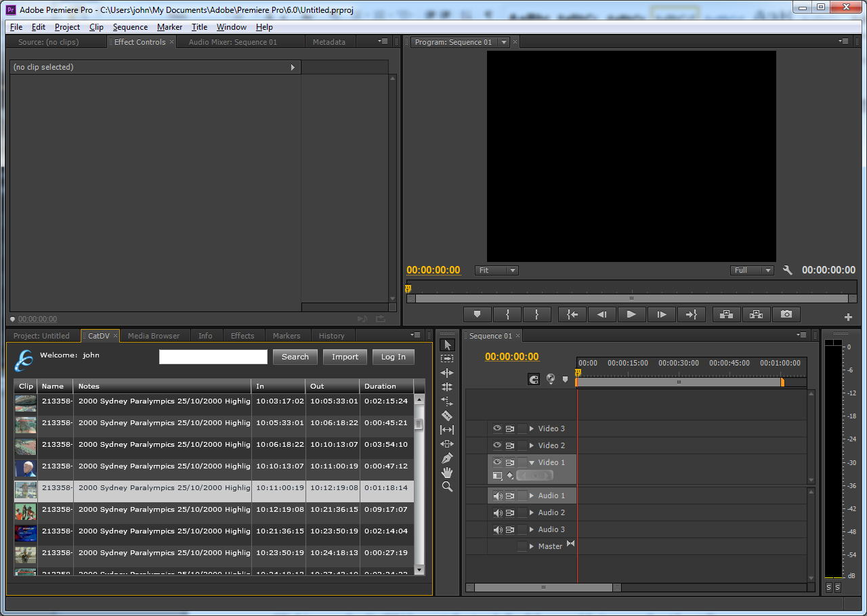Image resolution: width=867 pixels, height=616 pixels.
Task: Expand the Master track
Action: (x=532, y=546)
